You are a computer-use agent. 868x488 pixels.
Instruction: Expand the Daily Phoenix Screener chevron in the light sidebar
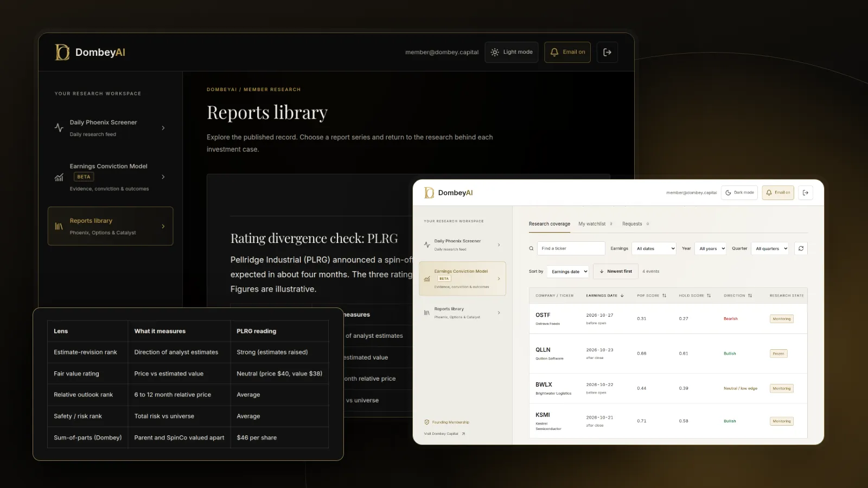tap(499, 245)
